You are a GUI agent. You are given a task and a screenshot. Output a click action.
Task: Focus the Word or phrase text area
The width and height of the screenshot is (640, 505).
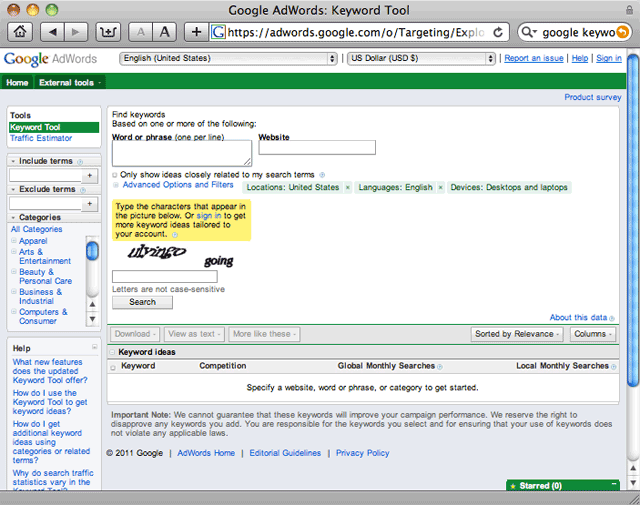click(x=182, y=154)
